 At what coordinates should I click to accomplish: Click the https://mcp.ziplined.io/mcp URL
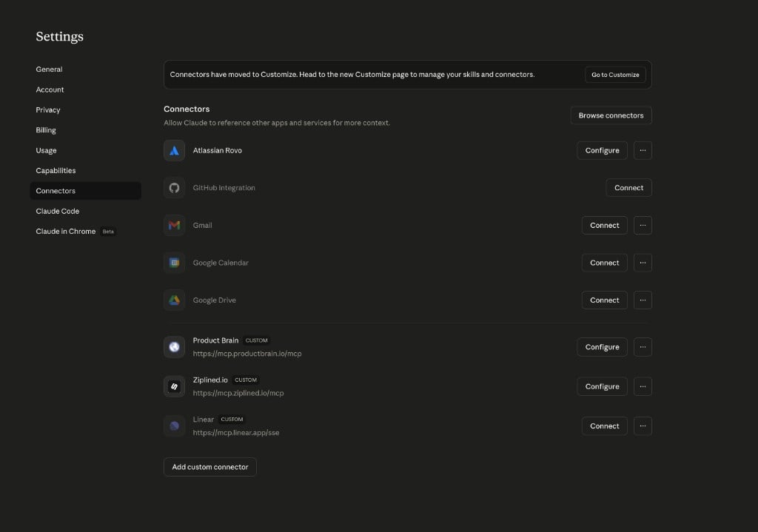[x=238, y=394]
